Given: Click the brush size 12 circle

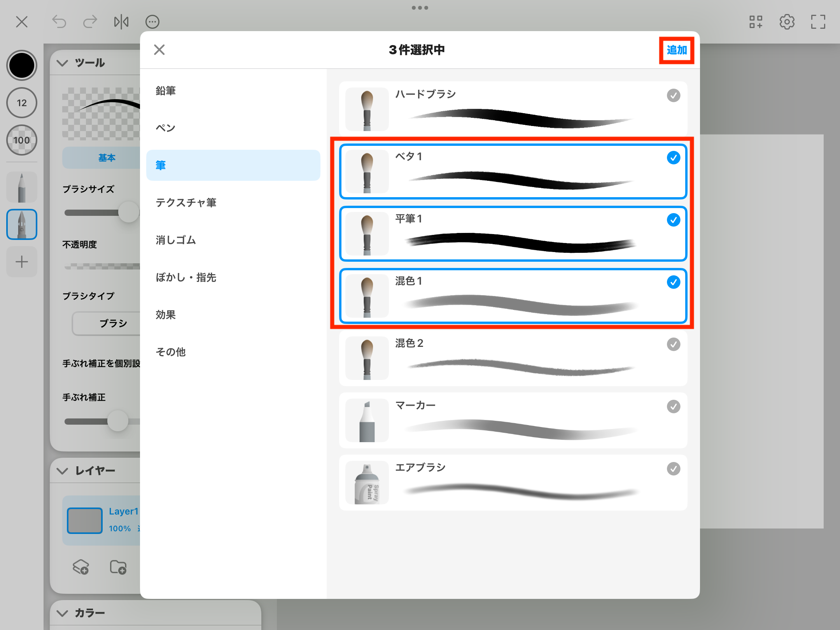Looking at the screenshot, I should (x=22, y=103).
